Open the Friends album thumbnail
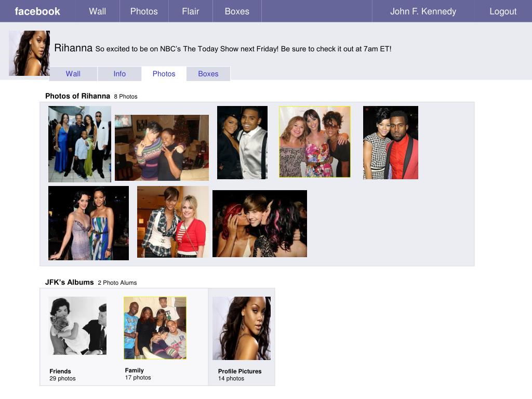The height and width of the screenshot is (399, 532). (78, 326)
